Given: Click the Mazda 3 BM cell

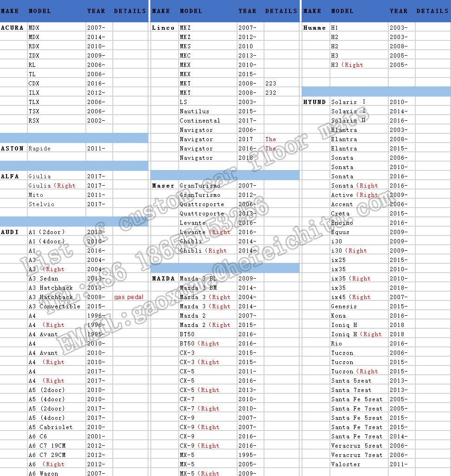Looking at the screenshot, I should (208, 288).
